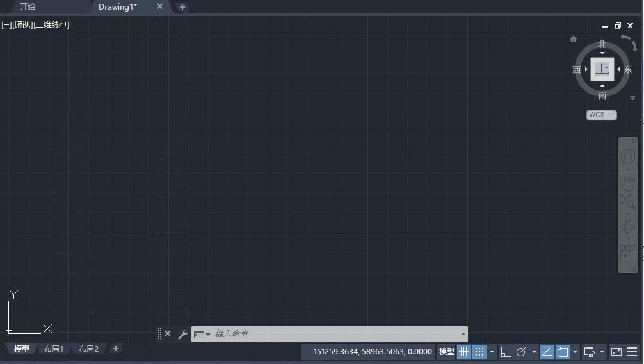This screenshot has height=364, width=644.
Task: Open the WCS coordinate system dropdown
Action: 601,115
